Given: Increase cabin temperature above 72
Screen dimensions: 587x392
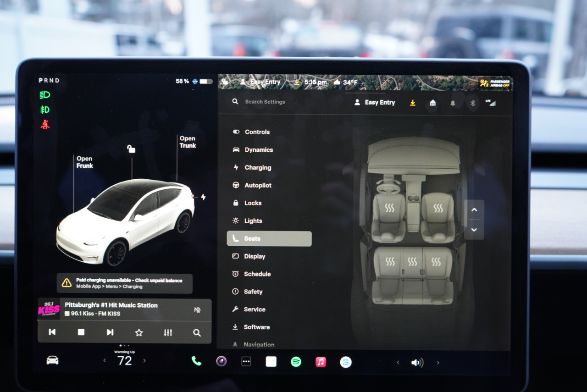Looking at the screenshot, I should pos(144,361).
